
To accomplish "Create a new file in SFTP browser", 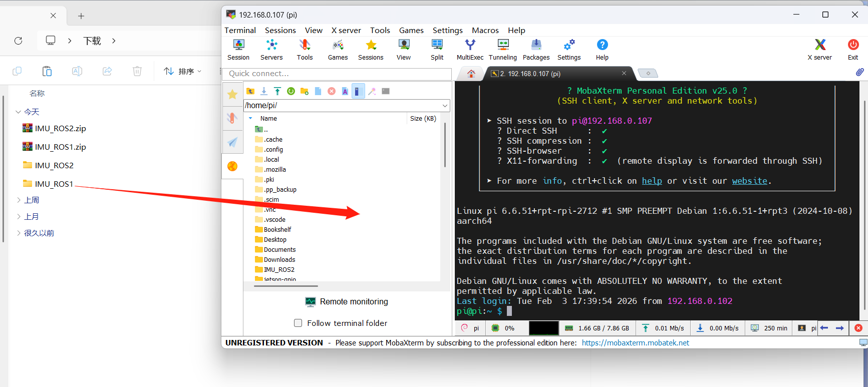I will click(x=318, y=91).
